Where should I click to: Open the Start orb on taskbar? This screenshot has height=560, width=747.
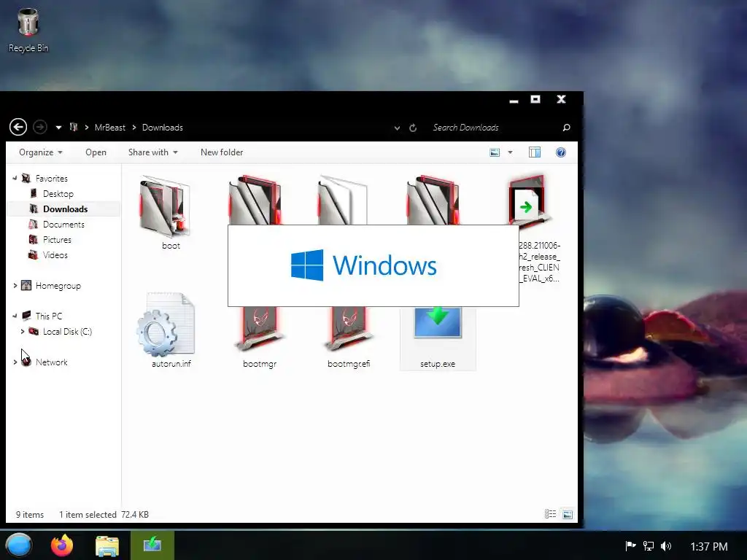click(x=19, y=545)
